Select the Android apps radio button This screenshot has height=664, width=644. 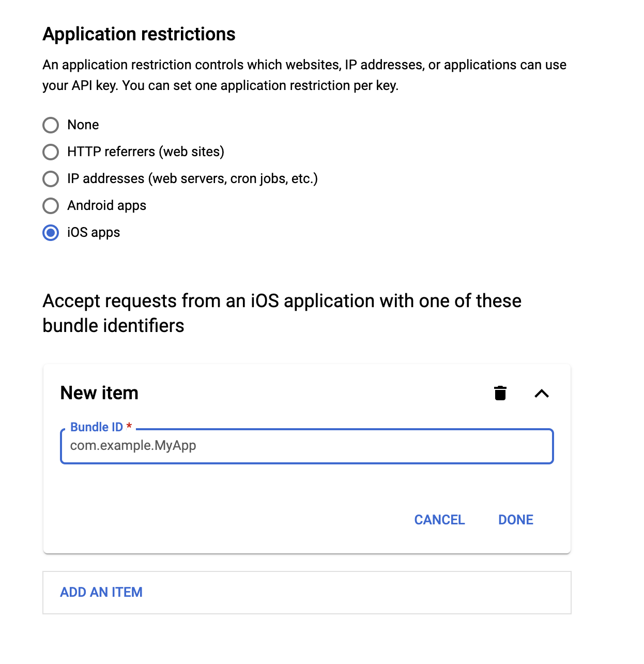(x=51, y=206)
